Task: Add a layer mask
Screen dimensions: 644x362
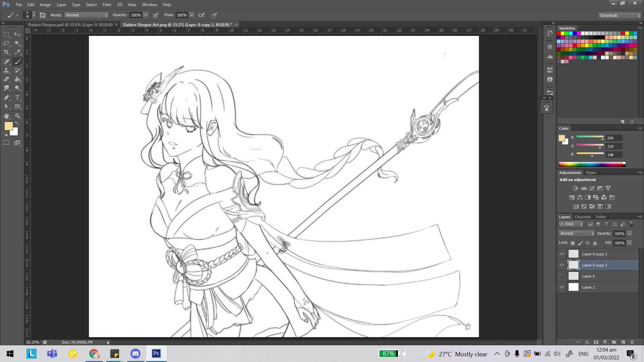Action: click(596, 342)
